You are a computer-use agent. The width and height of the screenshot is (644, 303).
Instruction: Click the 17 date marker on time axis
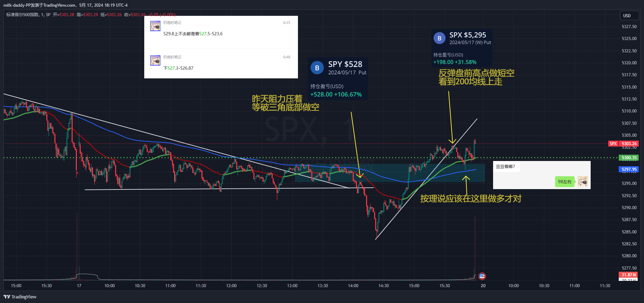79,286
